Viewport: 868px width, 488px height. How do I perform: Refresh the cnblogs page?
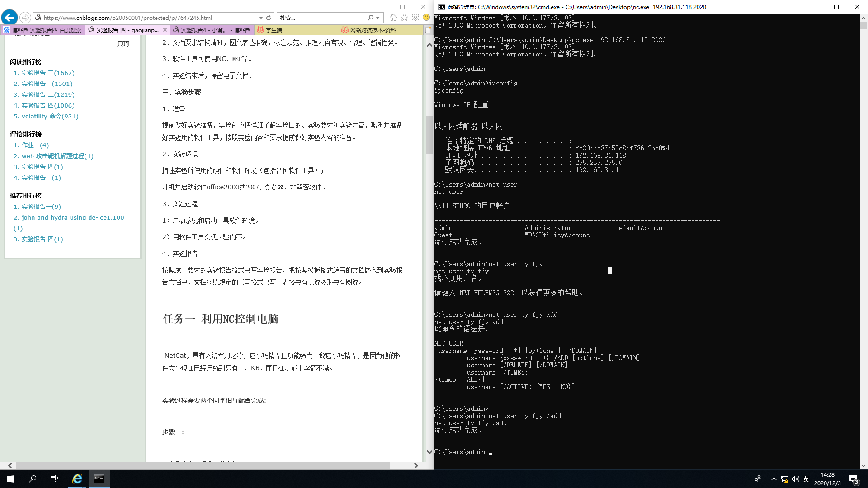click(269, 18)
